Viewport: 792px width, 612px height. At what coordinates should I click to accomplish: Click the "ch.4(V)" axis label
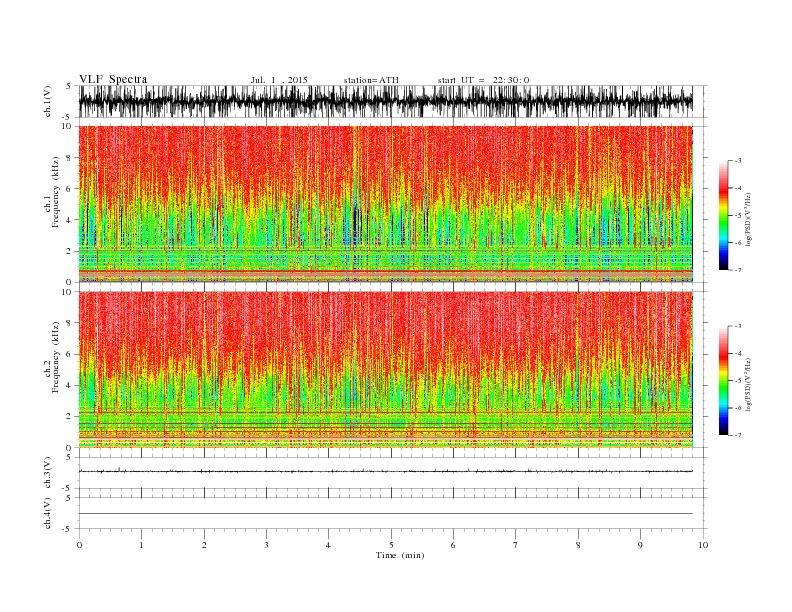click(x=48, y=513)
